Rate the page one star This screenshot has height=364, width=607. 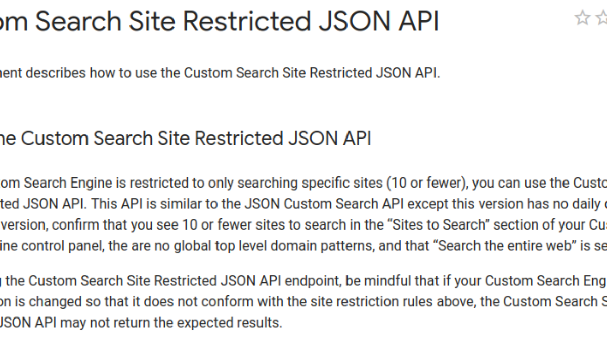pos(583,18)
